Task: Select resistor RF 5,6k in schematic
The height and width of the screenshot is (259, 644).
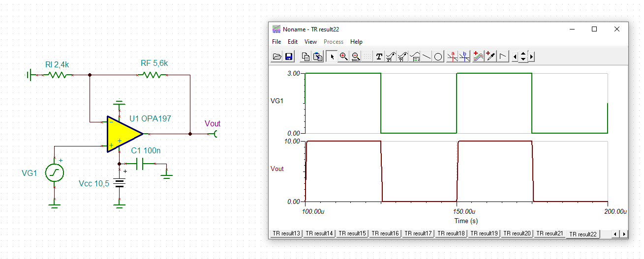Action: (152, 75)
